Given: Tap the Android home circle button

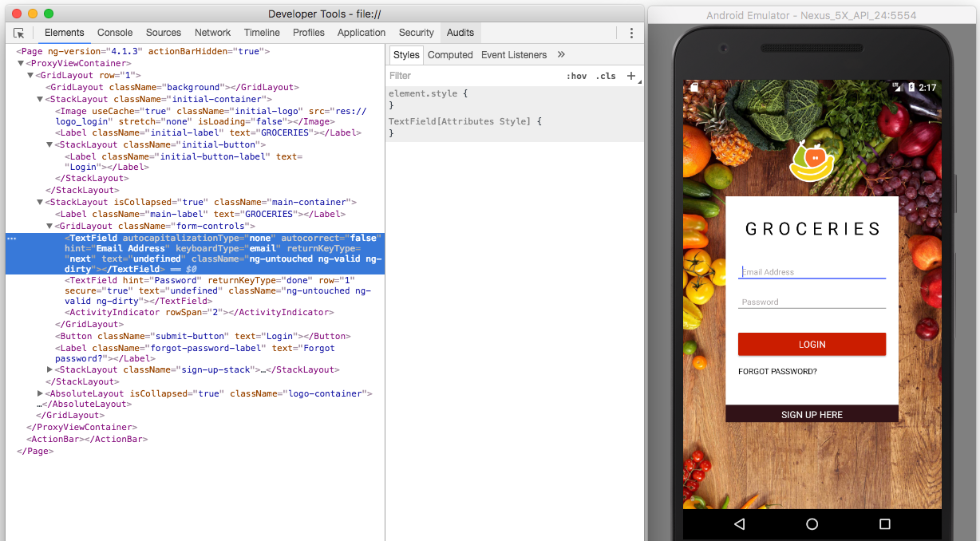Looking at the screenshot, I should tap(812, 524).
